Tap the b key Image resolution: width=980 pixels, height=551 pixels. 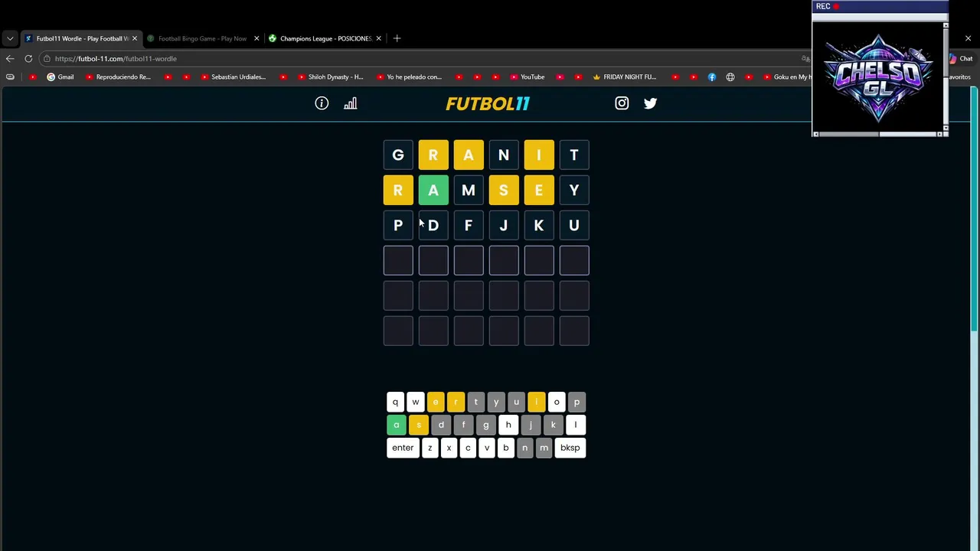[505, 448]
